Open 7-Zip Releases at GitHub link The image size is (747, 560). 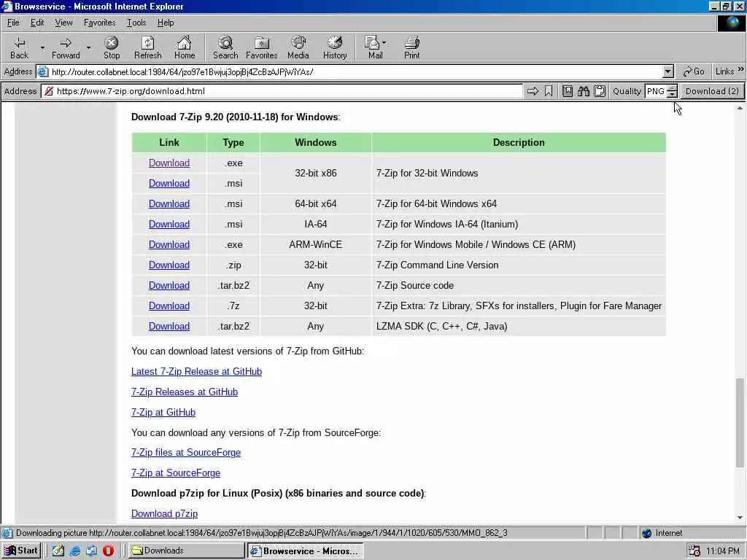pyautogui.click(x=185, y=392)
